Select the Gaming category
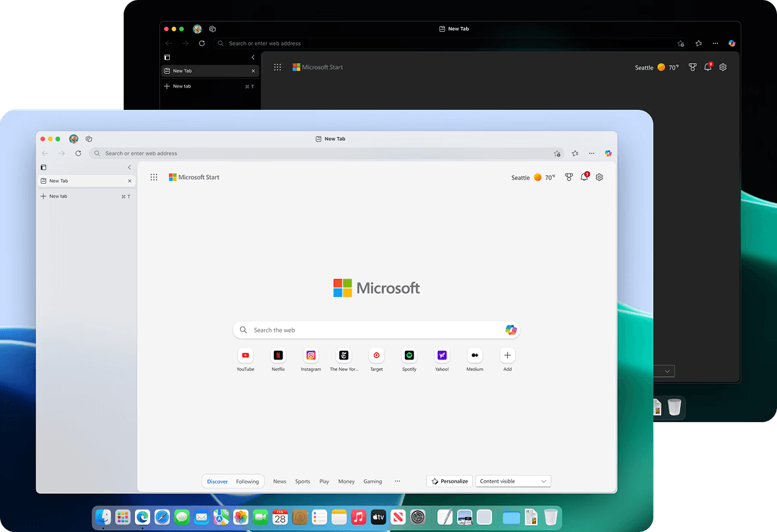Viewport: 777px width, 532px height. (373, 481)
